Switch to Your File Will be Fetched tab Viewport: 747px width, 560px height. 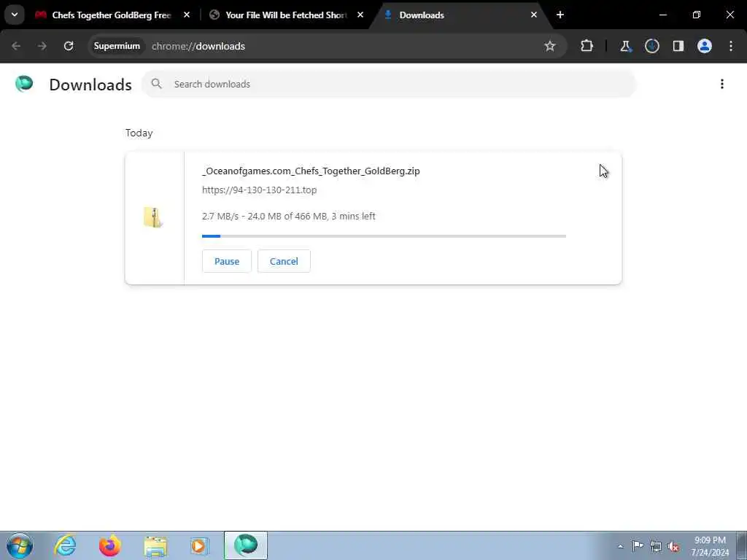[286, 15]
